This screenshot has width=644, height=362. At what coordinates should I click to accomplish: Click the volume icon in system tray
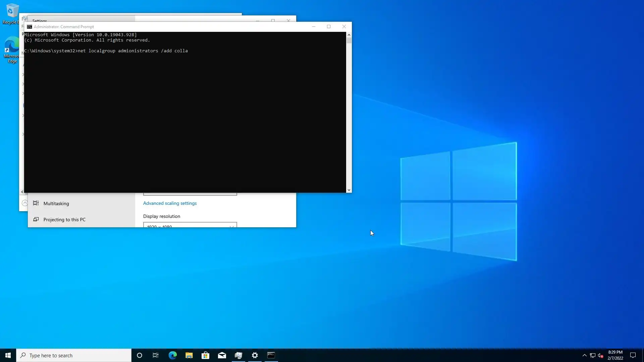pos(600,355)
